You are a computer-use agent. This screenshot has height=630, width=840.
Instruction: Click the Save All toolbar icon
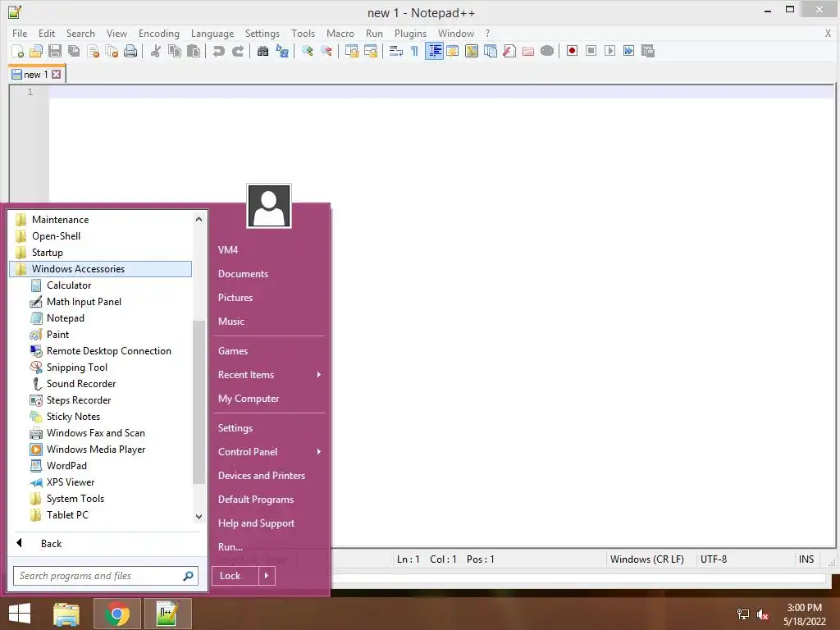(73, 51)
